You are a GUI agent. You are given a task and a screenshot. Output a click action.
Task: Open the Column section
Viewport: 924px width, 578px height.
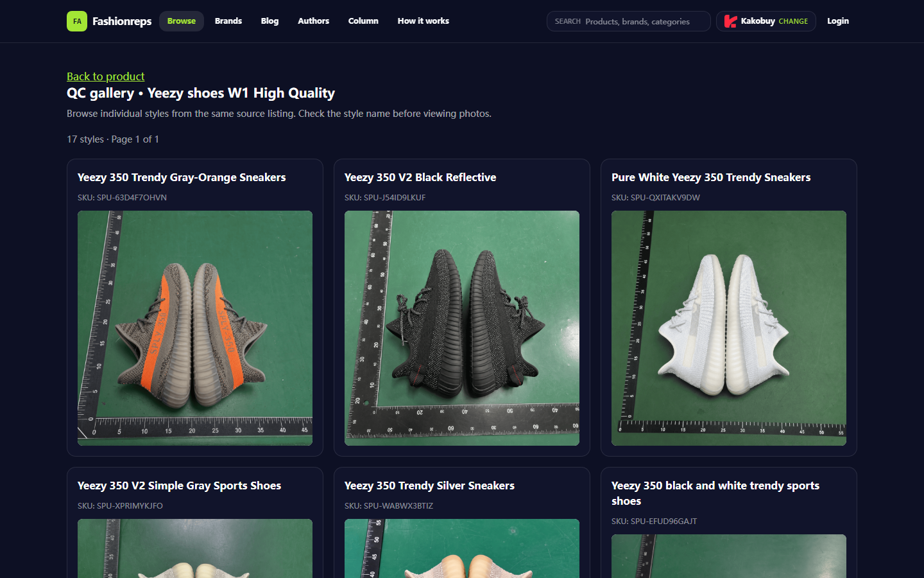363,21
